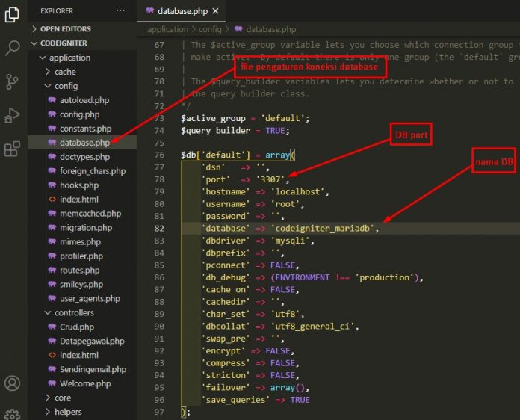Click the 'failover' key on line 95

[x=226, y=387]
